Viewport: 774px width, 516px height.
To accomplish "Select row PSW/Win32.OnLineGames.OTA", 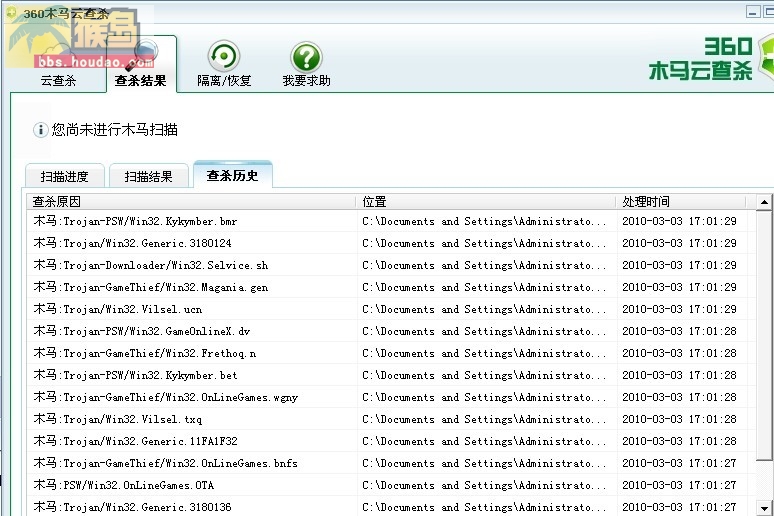I will click(391, 485).
